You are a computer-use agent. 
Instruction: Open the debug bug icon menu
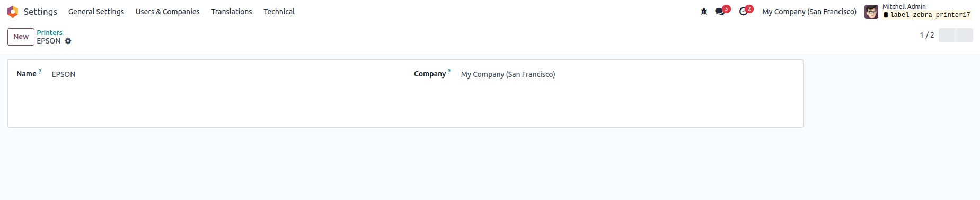click(704, 11)
